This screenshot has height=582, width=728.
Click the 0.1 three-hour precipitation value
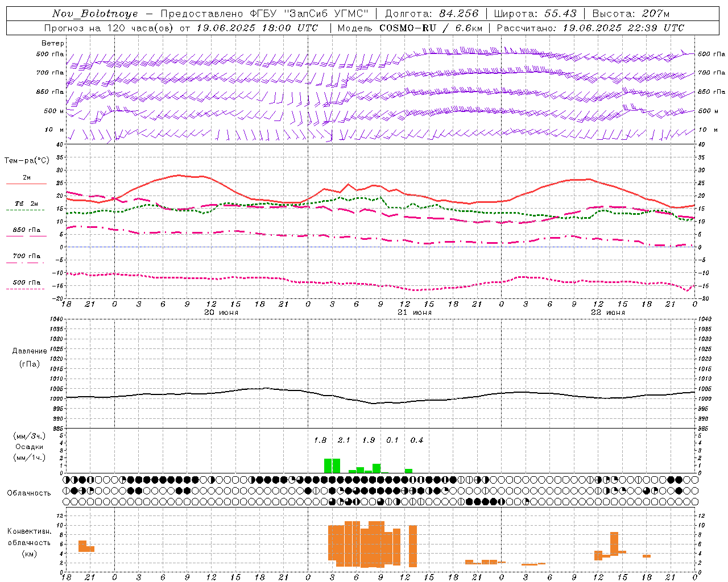click(x=392, y=440)
